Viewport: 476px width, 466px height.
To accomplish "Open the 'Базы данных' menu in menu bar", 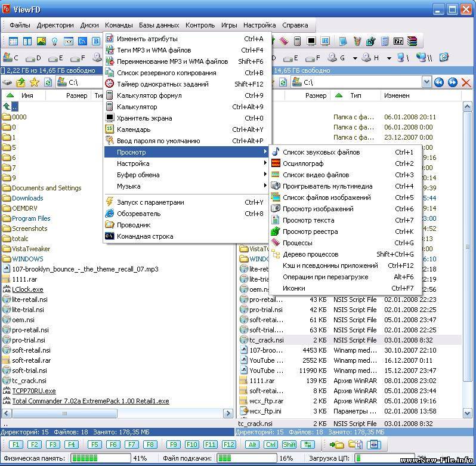I will 159,25.
